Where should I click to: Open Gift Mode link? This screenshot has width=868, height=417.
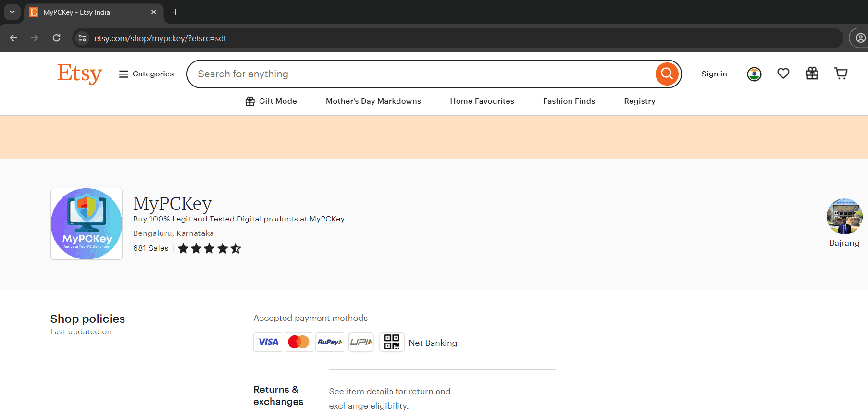click(271, 101)
